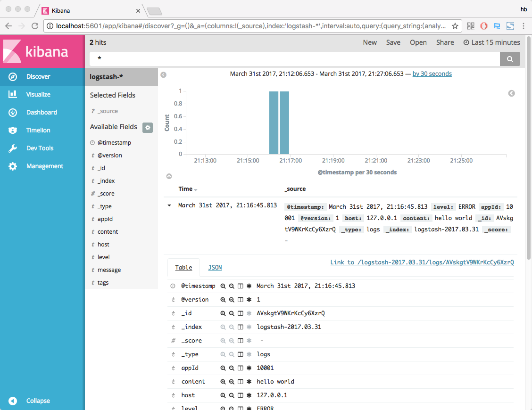
Task: Toggle appId column in table
Action: point(240,368)
